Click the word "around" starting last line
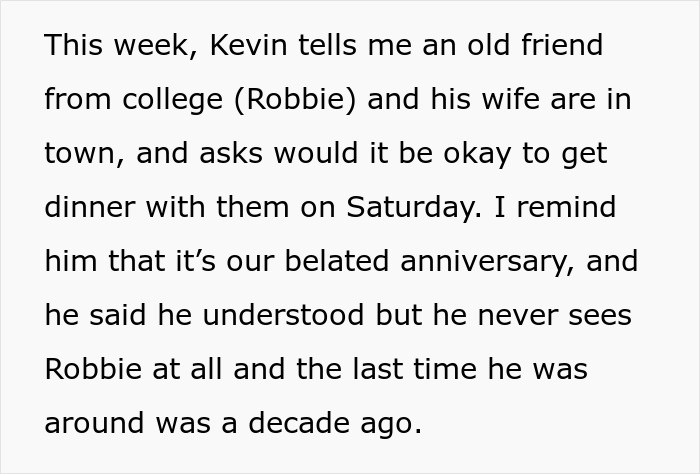The image size is (700, 474). coord(94,422)
